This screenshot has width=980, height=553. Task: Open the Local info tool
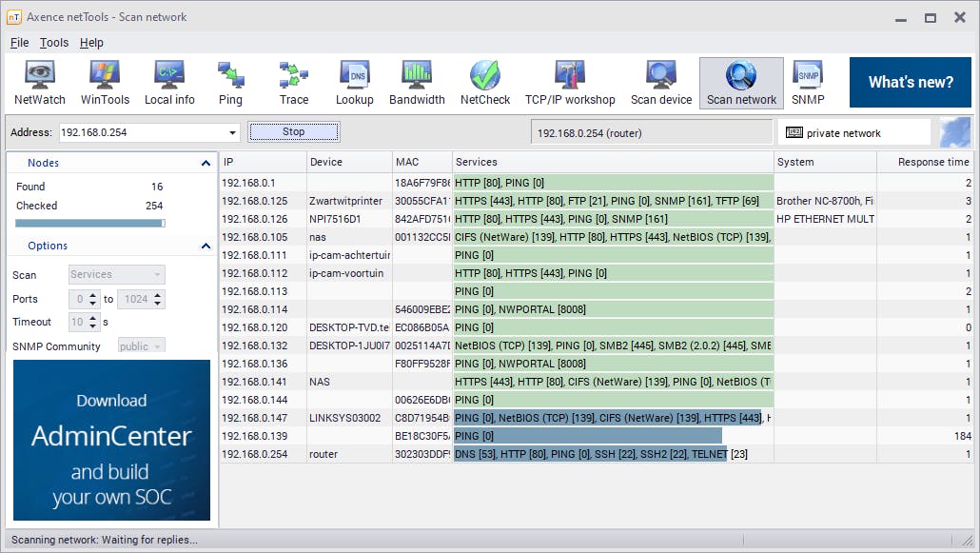point(169,83)
